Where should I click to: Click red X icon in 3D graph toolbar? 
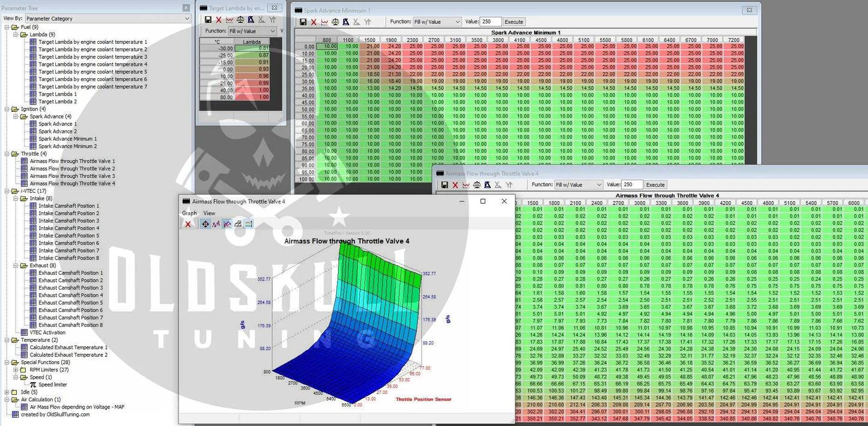pyautogui.click(x=188, y=224)
